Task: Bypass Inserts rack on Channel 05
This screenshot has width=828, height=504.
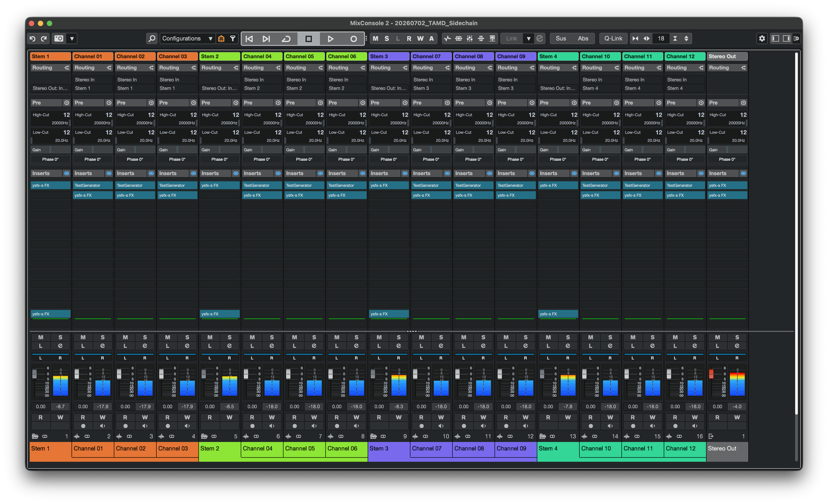Action: click(x=320, y=174)
